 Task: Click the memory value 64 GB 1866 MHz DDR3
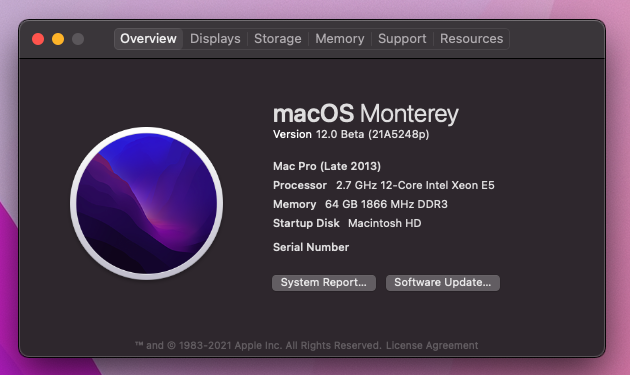click(x=386, y=204)
